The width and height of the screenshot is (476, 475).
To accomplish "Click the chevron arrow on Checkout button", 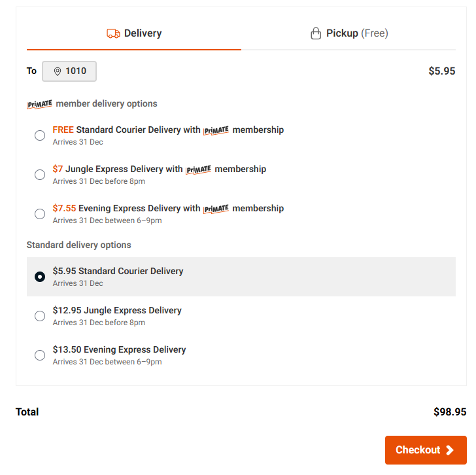I will [450, 450].
